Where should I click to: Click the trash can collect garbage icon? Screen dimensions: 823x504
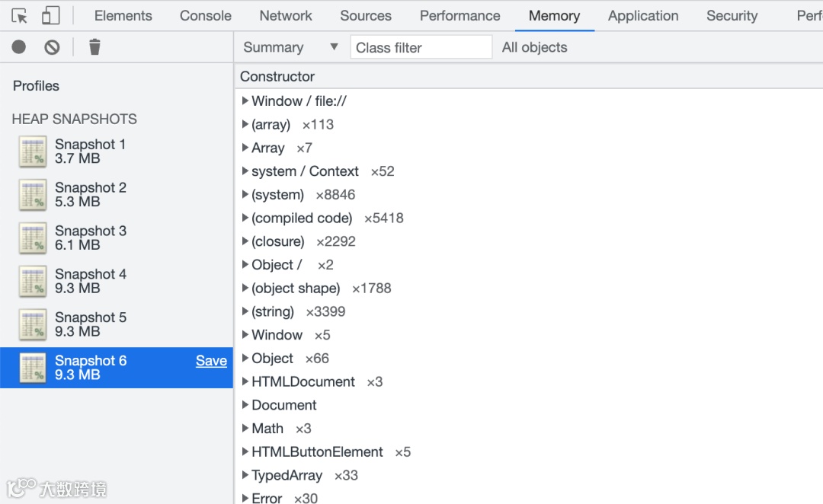94,47
